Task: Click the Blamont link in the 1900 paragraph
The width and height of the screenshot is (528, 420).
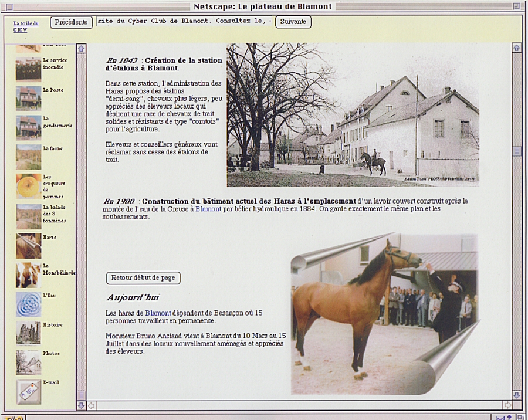Action: [x=208, y=209]
